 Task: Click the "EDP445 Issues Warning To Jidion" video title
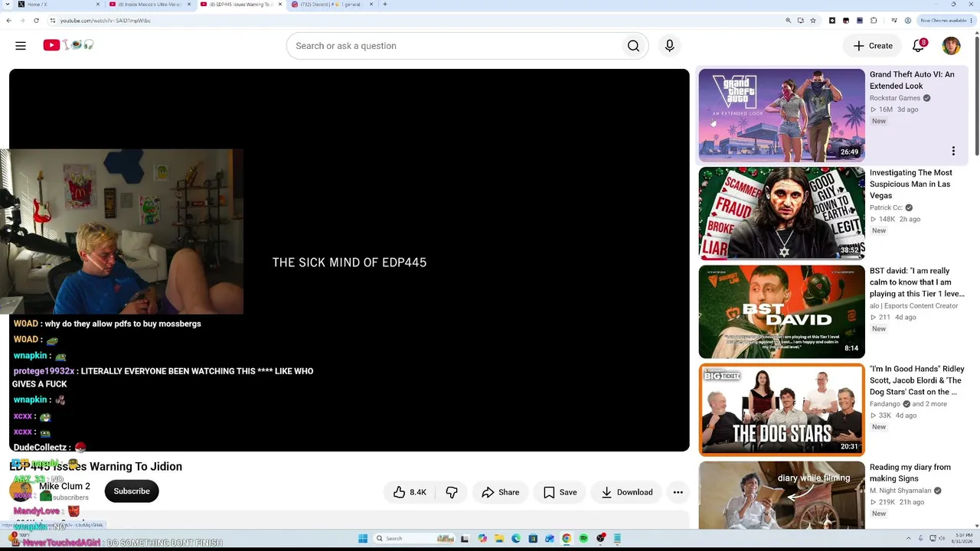(96, 466)
